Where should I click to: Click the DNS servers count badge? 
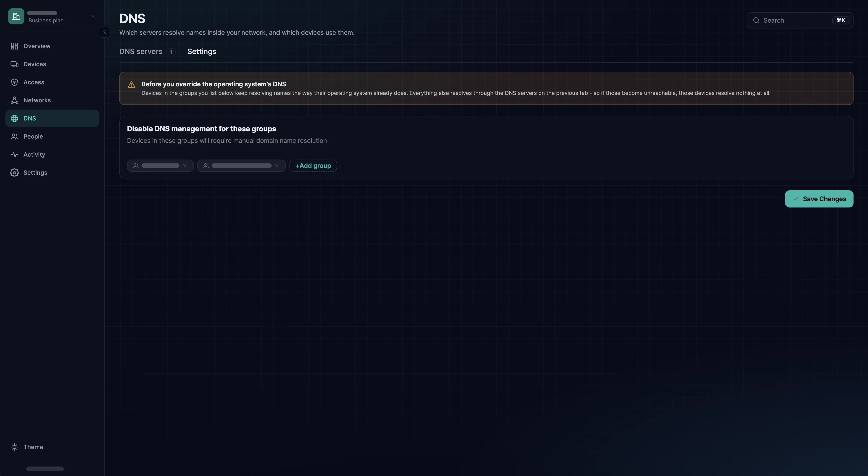tap(171, 52)
